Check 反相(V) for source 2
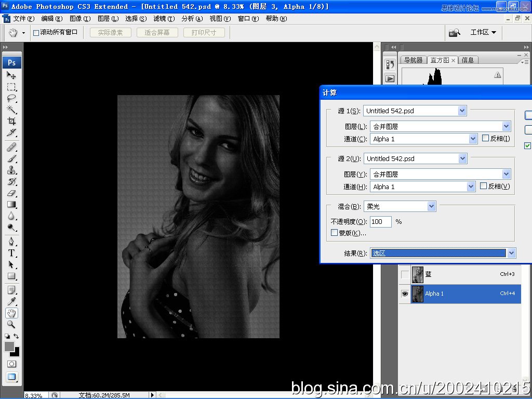The height and width of the screenshot is (399, 532). pos(484,186)
